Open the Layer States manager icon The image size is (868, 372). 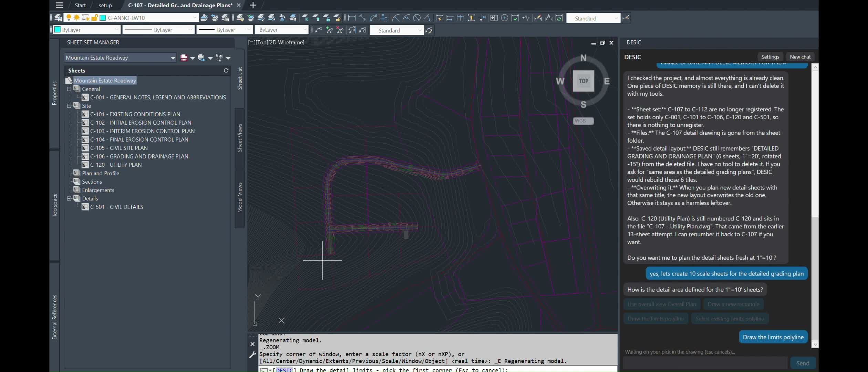[225, 18]
